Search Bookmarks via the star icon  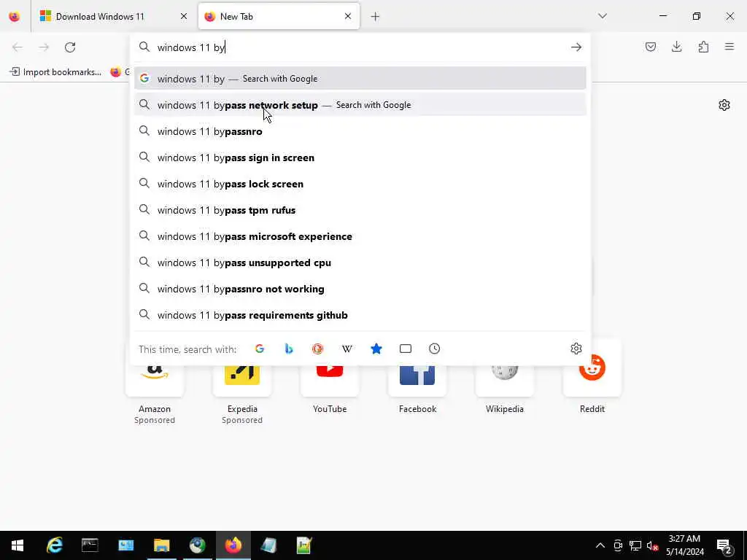pos(376,349)
